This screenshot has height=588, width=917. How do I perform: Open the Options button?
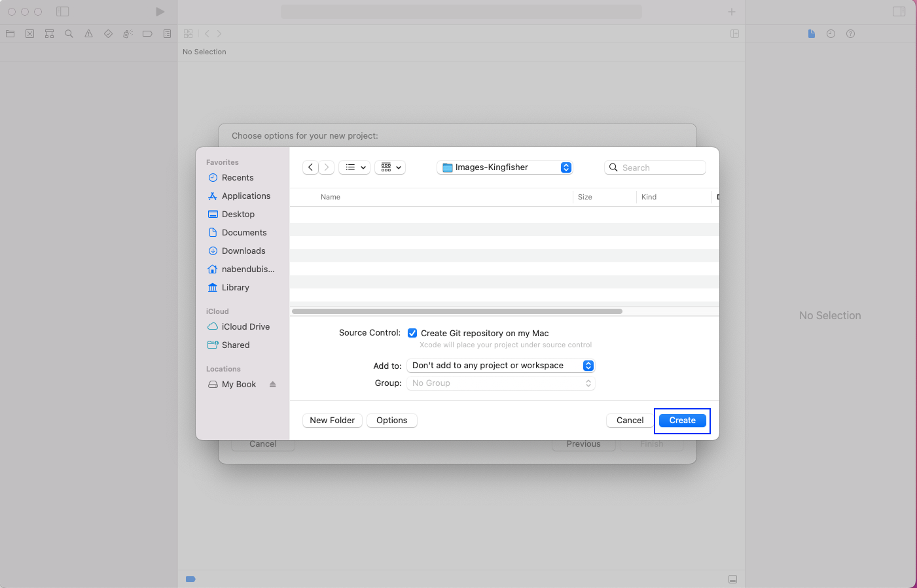tap(391, 421)
